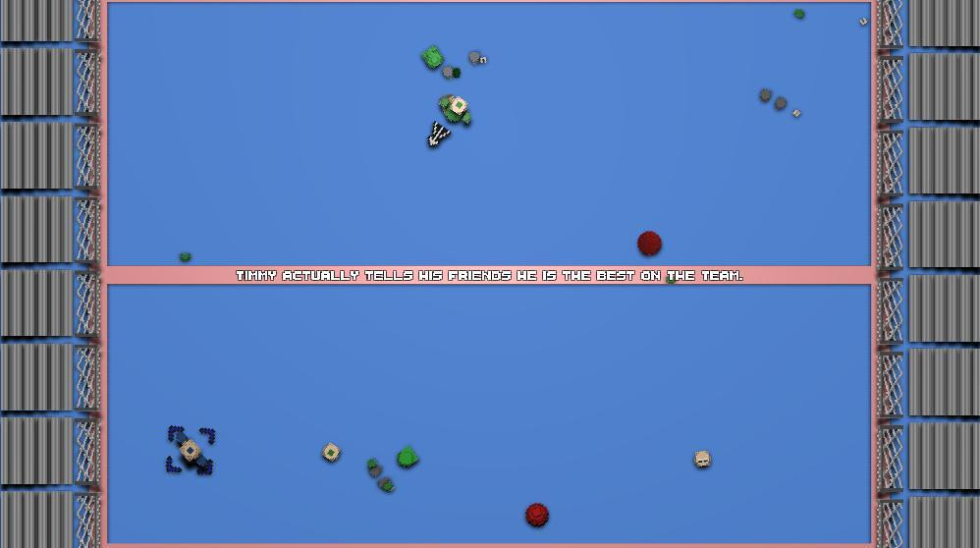Click the green blob in lower court

click(408, 457)
